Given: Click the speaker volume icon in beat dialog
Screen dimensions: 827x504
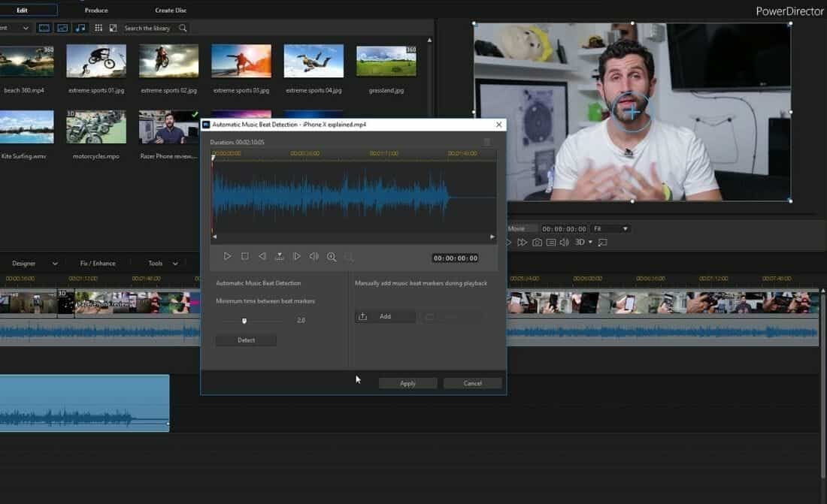Looking at the screenshot, I should click(314, 256).
